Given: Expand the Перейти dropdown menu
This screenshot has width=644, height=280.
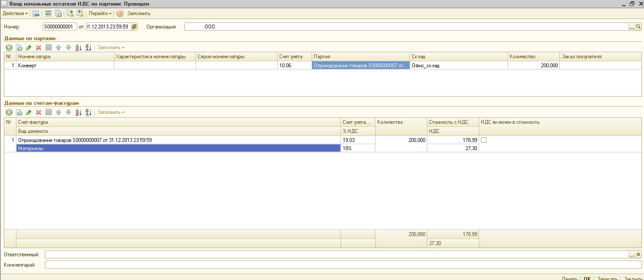Looking at the screenshot, I should point(100,13).
